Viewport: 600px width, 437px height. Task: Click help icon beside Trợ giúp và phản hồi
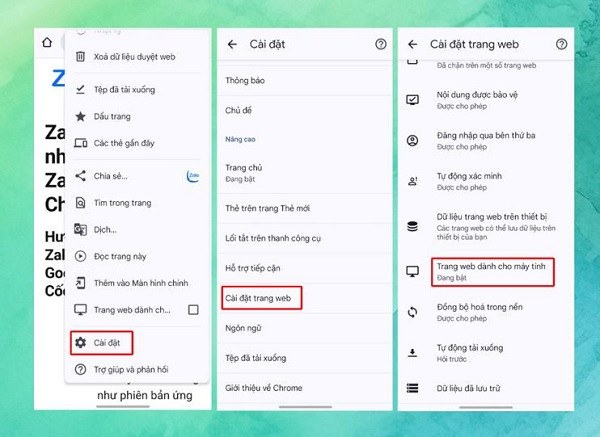point(80,369)
